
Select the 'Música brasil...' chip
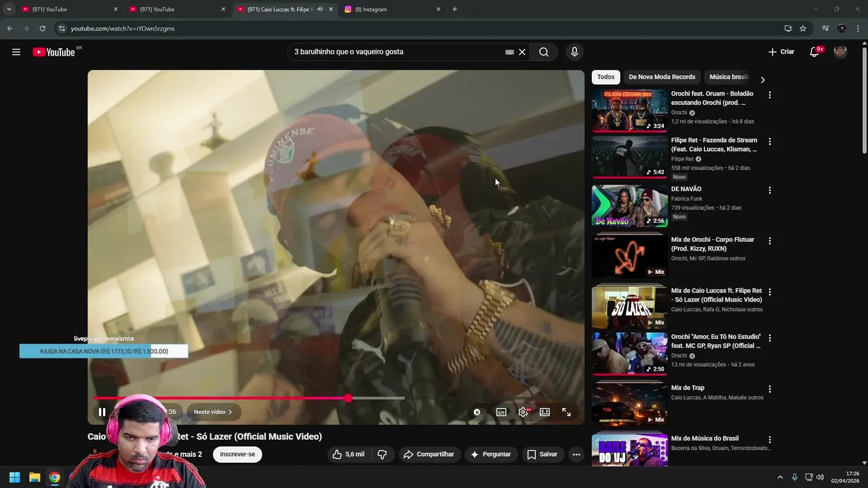point(728,77)
